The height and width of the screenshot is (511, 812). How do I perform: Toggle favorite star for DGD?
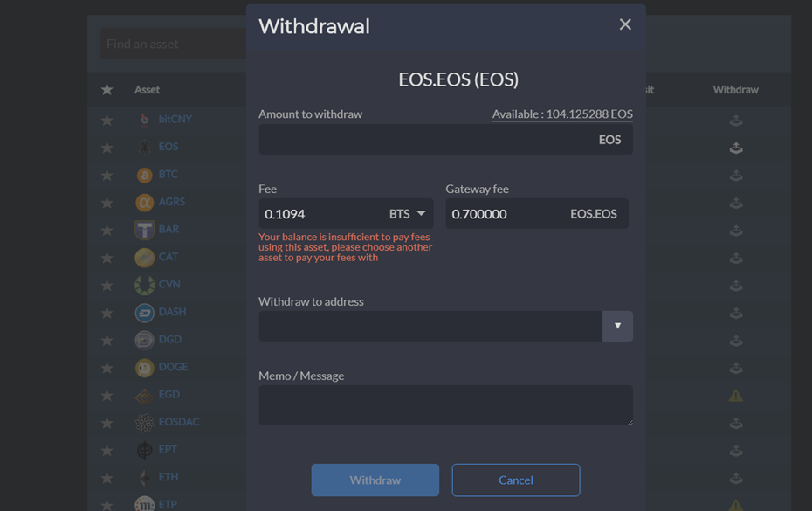(107, 340)
